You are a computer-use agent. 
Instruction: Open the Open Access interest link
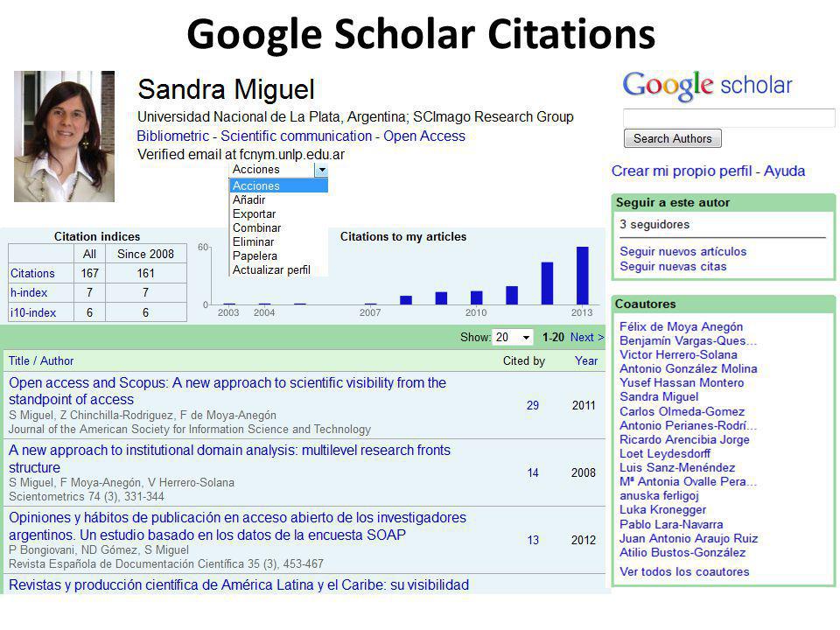[423, 136]
